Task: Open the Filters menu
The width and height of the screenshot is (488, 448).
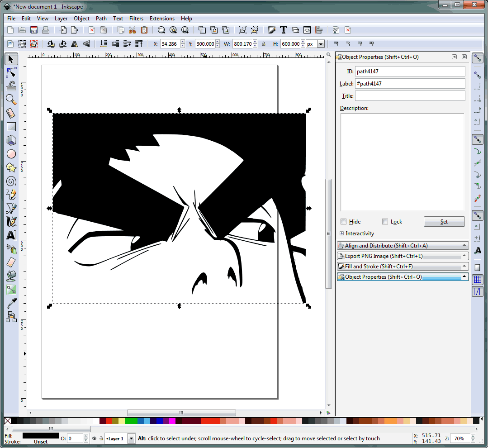Action: [136, 19]
